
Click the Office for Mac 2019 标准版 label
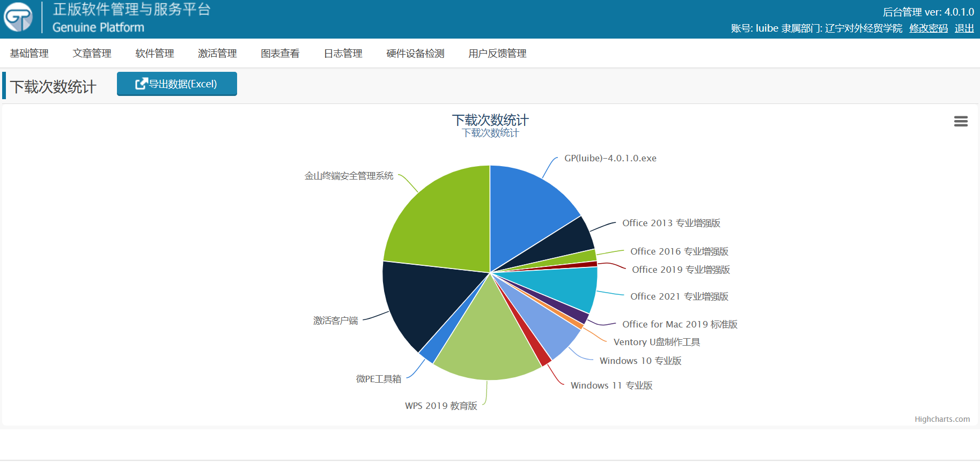(680, 324)
